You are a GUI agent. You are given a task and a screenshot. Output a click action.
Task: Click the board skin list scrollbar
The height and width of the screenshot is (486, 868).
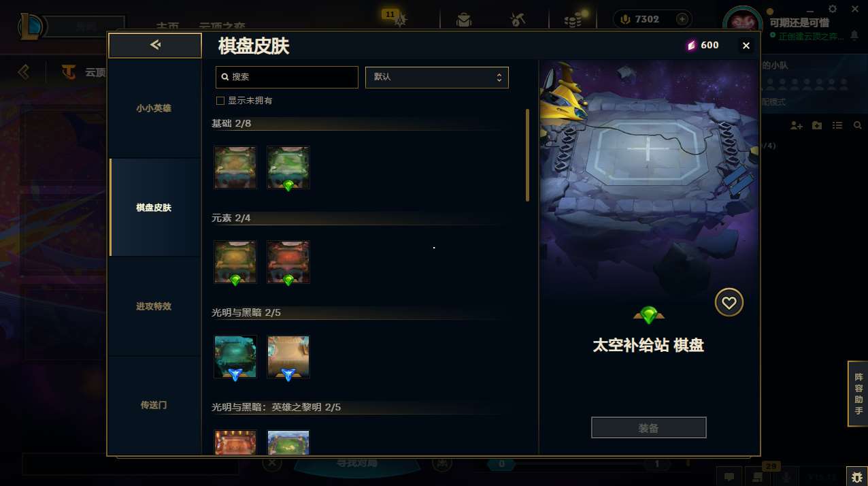click(x=527, y=155)
